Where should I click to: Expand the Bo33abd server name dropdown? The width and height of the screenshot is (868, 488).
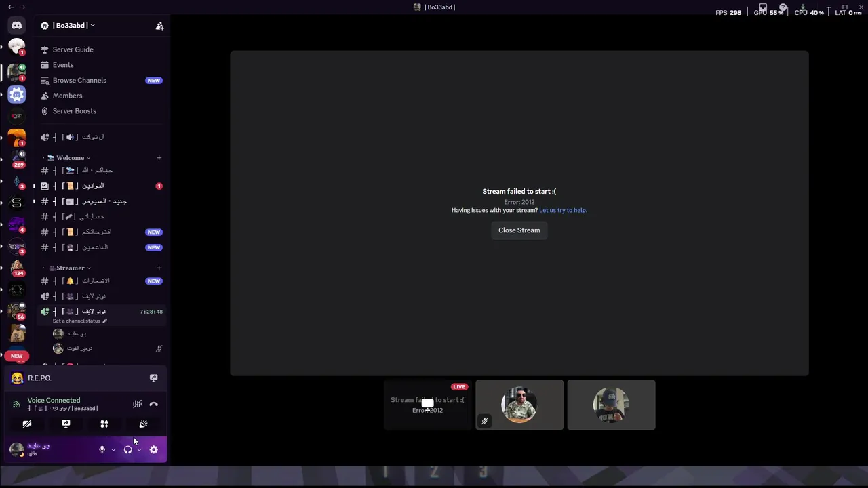point(68,26)
